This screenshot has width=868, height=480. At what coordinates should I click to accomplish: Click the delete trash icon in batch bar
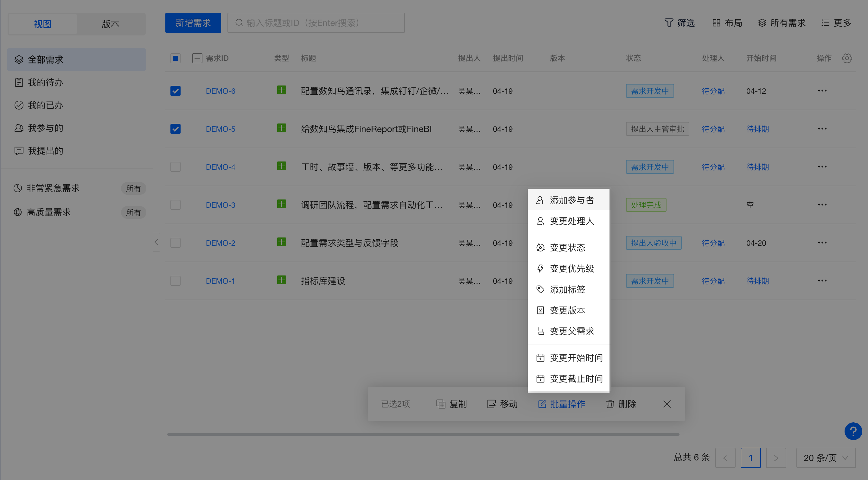610,404
